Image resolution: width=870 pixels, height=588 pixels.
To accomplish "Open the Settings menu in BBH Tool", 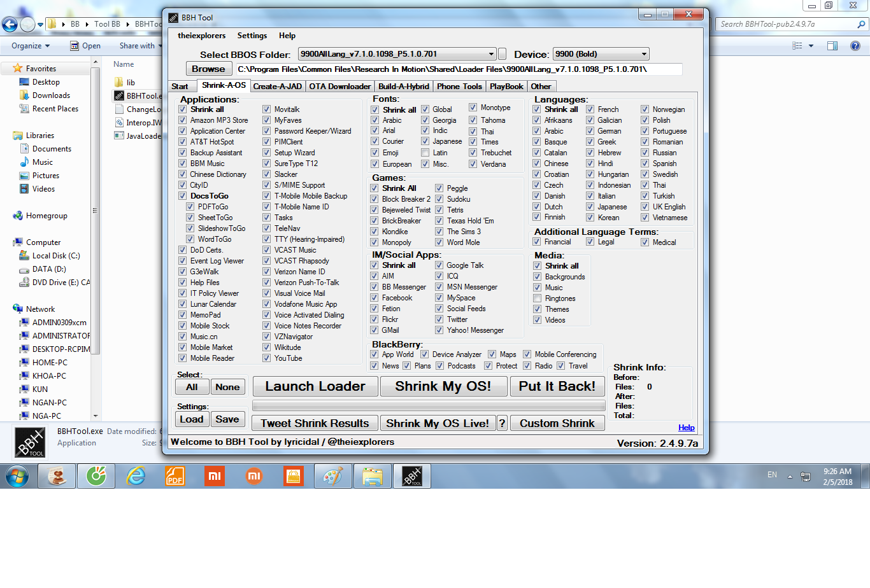I will (252, 36).
